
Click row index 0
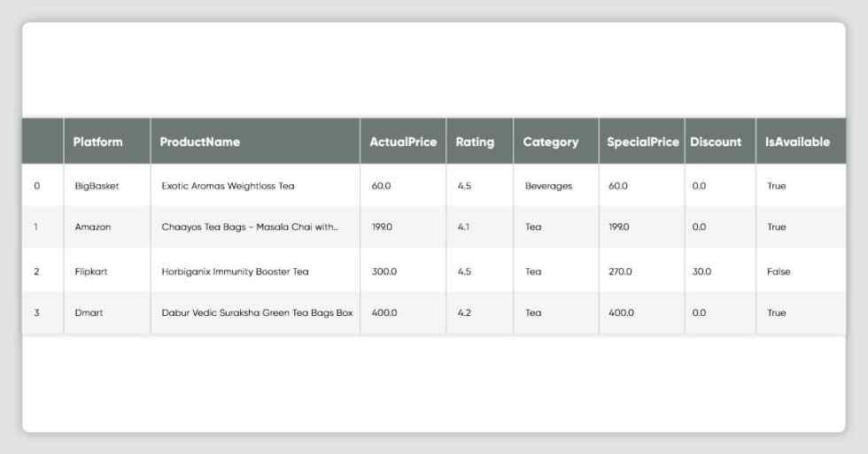tap(36, 186)
